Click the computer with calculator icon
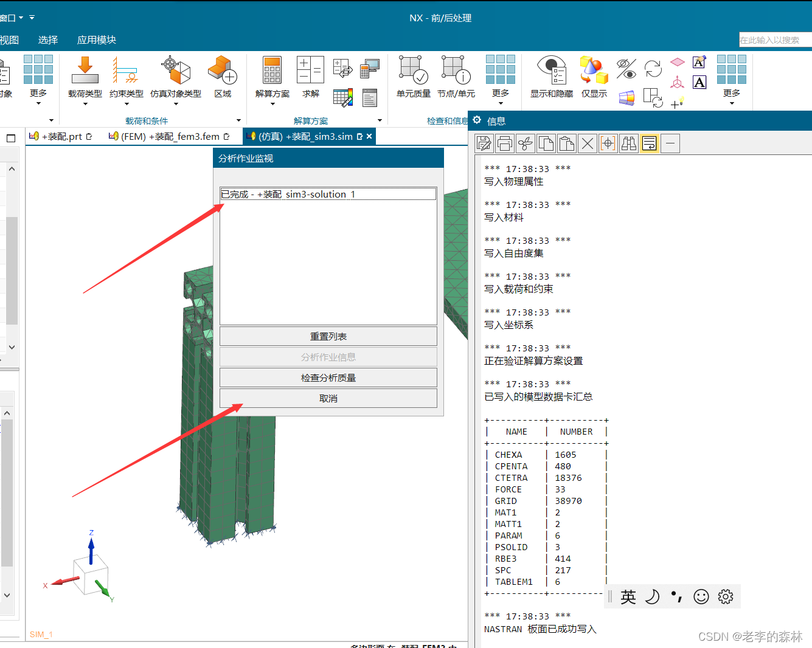 (370, 69)
